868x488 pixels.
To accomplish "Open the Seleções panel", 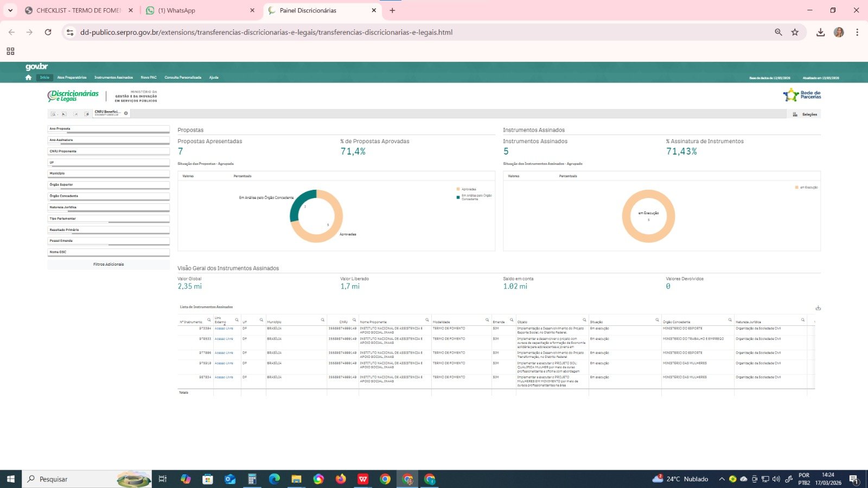I will [805, 114].
